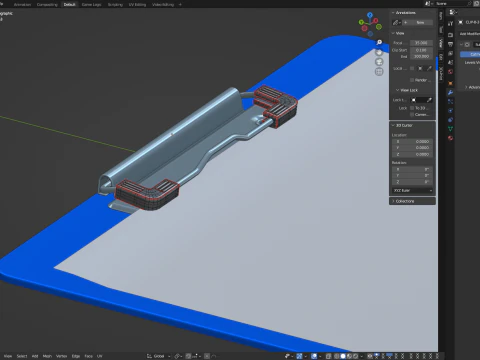
Task: Open the Modifiers wrench tab icon
Action: (450, 92)
